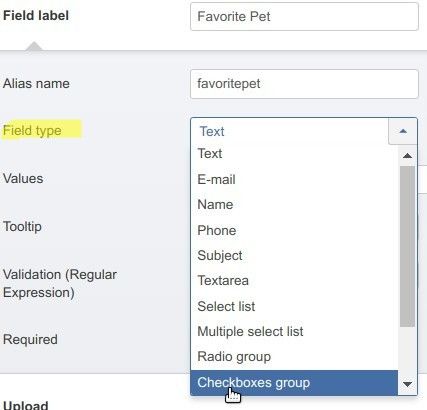Choose Phone from field type list
427x410 pixels.
pyautogui.click(x=294, y=230)
